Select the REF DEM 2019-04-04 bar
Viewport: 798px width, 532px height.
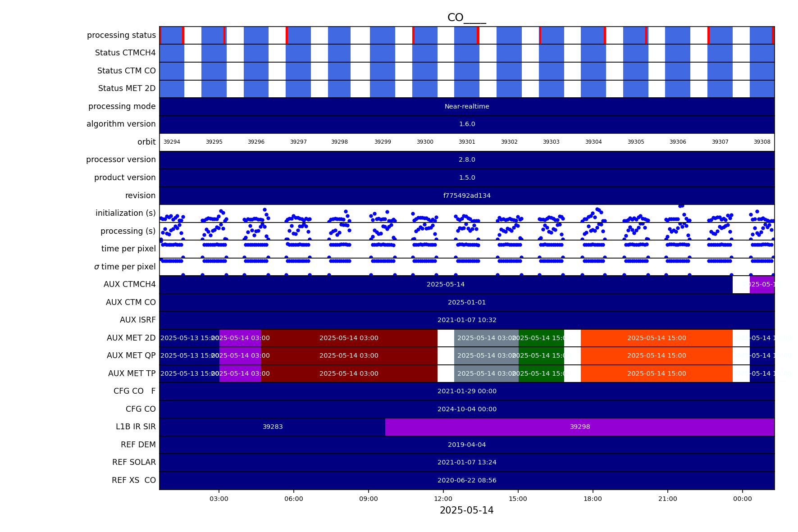pos(467,445)
